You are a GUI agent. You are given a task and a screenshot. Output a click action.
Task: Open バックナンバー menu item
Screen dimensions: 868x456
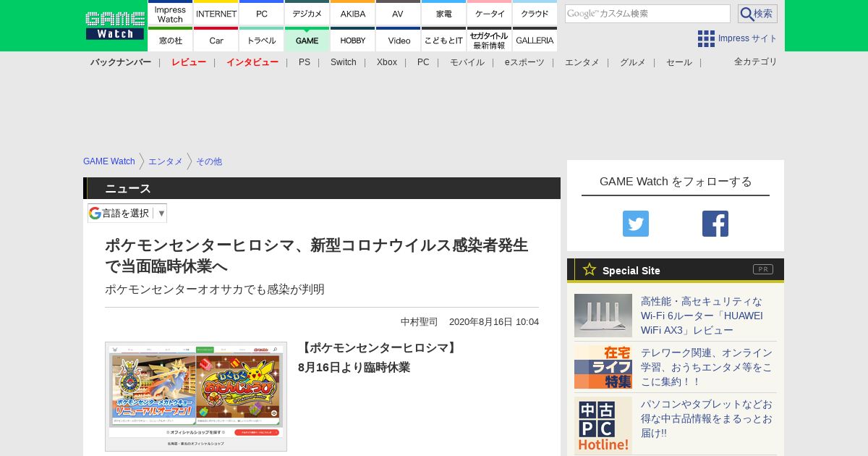point(121,62)
